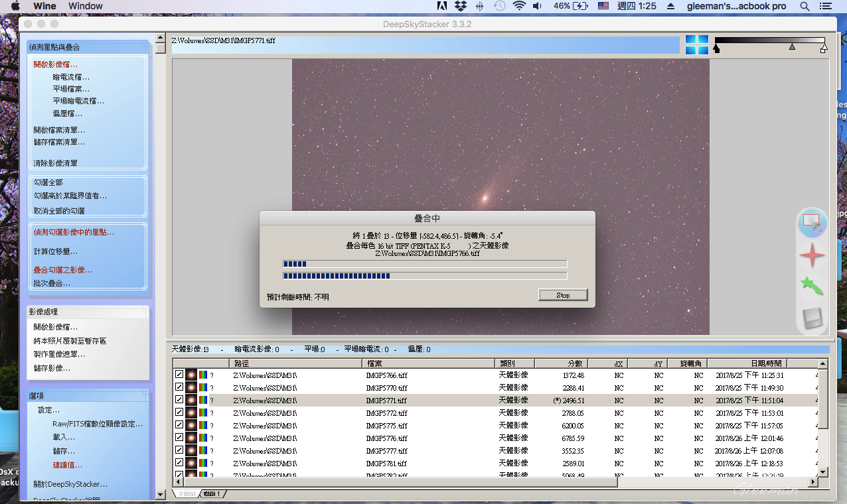This screenshot has height=504, width=847.
Task: Open the Apple menu
Action: tap(15, 6)
